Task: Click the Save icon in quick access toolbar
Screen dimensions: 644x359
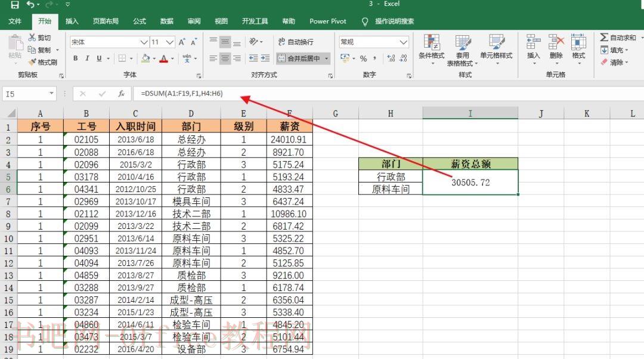Action: click(x=15, y=5)
